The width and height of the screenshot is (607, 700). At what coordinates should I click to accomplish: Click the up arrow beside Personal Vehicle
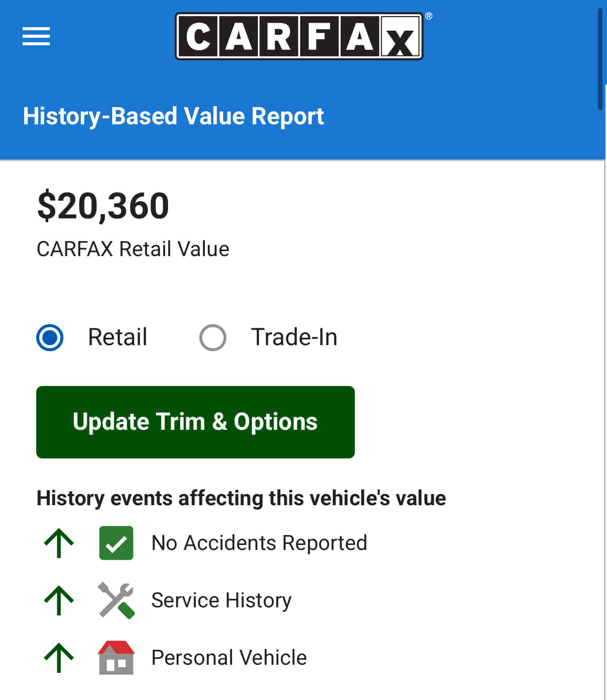point(59,658)
